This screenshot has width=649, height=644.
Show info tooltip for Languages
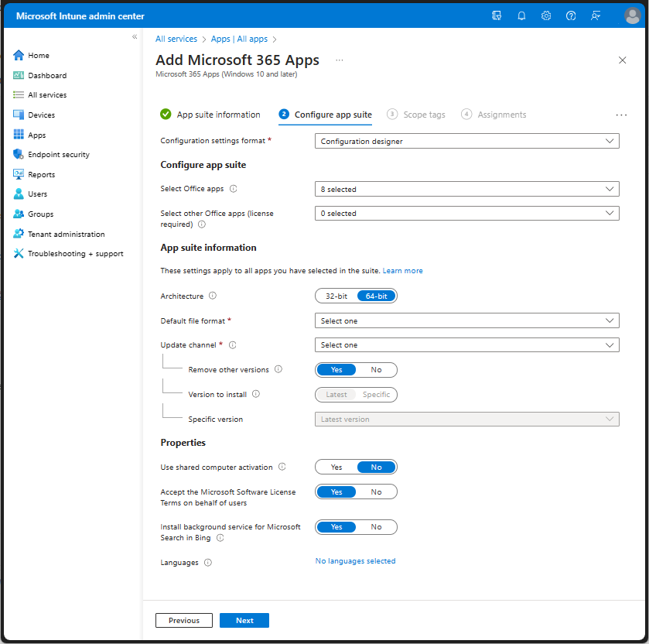(208, 563)
